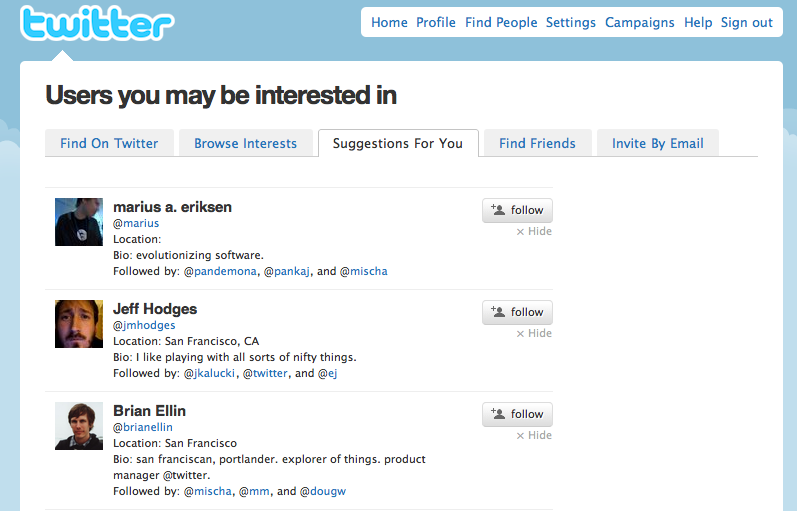The image size is (797, 511).
Task: Select the Find Friends tab
Action: (537, 143)
